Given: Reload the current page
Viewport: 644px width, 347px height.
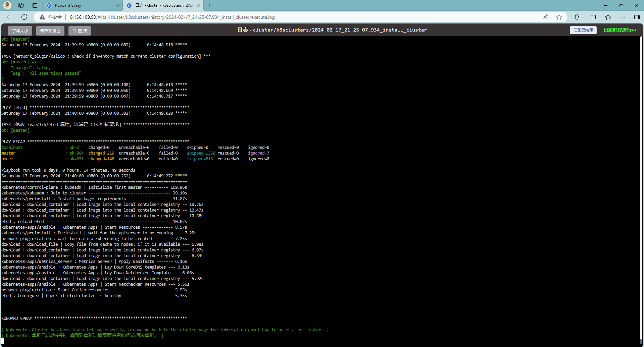Looking at the screenshot, I should [x=24, y=17].
